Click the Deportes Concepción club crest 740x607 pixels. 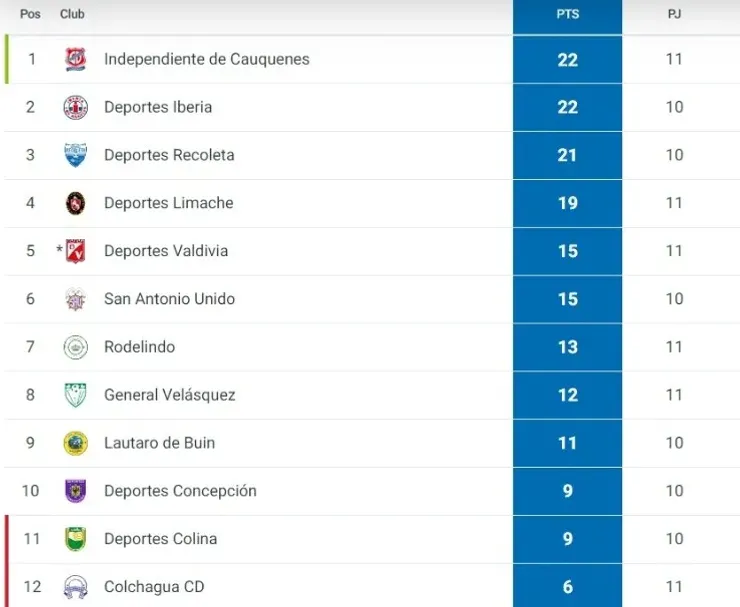pos(75,491)
